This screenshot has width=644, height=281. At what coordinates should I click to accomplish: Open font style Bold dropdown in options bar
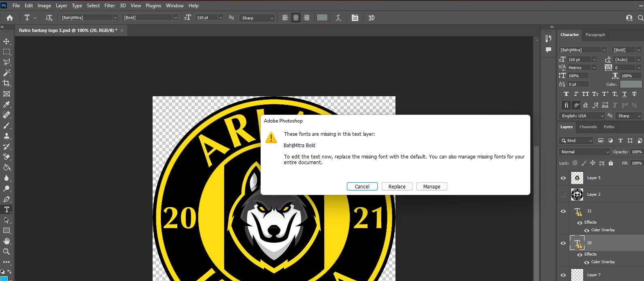click(x=175, y=18)
